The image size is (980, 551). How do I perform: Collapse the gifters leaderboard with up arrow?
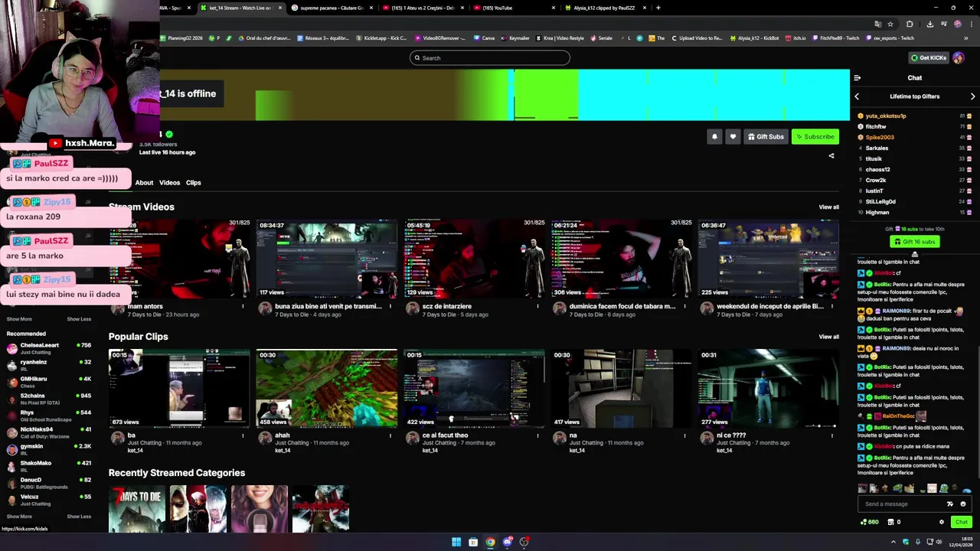pyautogui.click(x=914, y=254)
